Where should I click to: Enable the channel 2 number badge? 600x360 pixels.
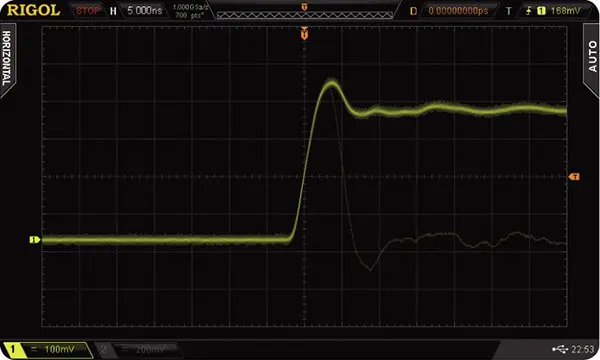(x=104, y=349)
